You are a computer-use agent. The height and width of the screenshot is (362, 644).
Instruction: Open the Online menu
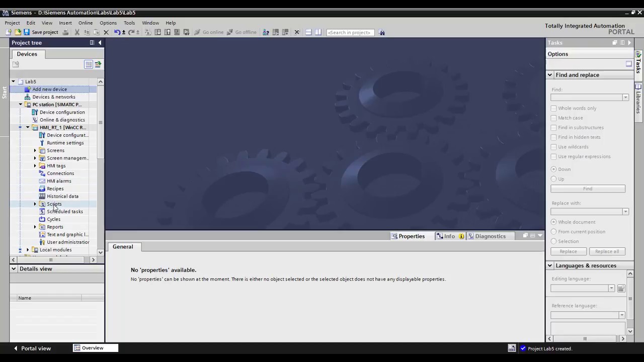click(85, 23)
